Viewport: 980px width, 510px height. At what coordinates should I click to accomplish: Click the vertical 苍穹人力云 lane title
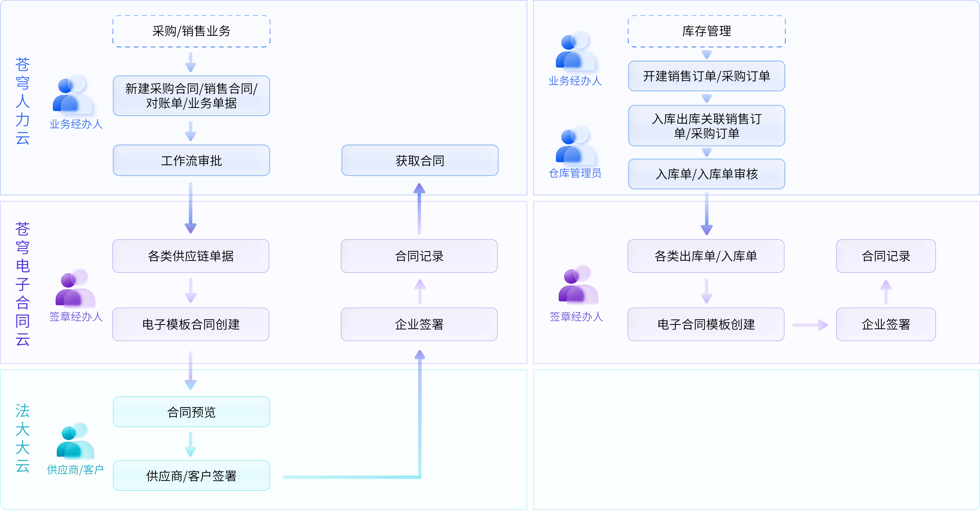22,101
